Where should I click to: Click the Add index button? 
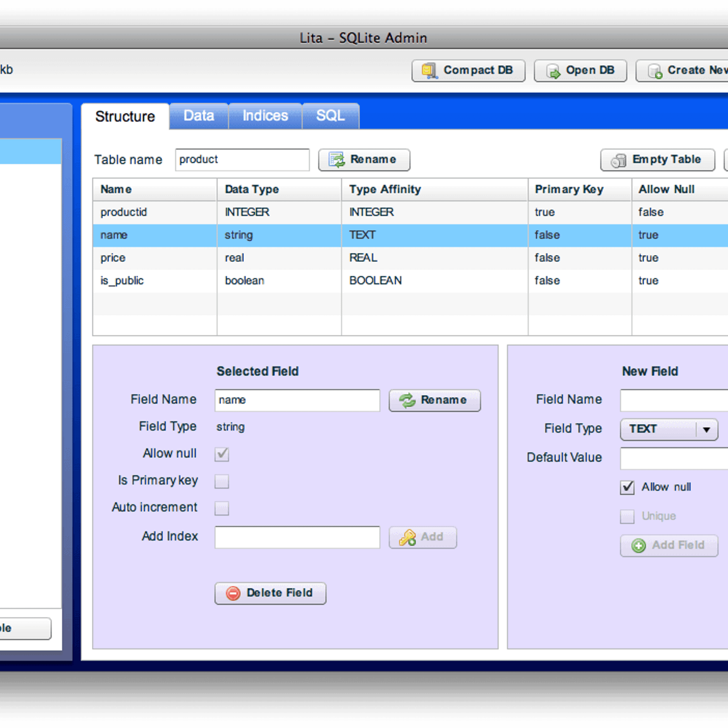point(423,537)
